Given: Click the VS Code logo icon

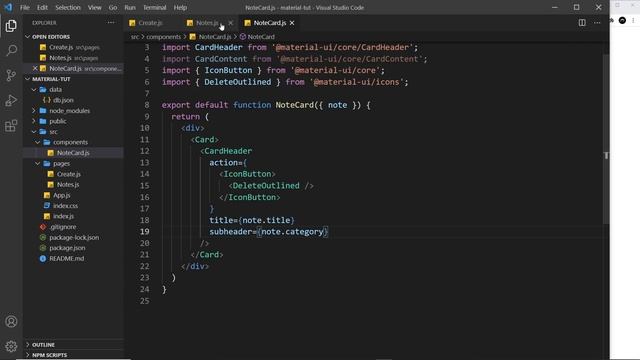Looking at the screenshot, I should pos(8,7).
